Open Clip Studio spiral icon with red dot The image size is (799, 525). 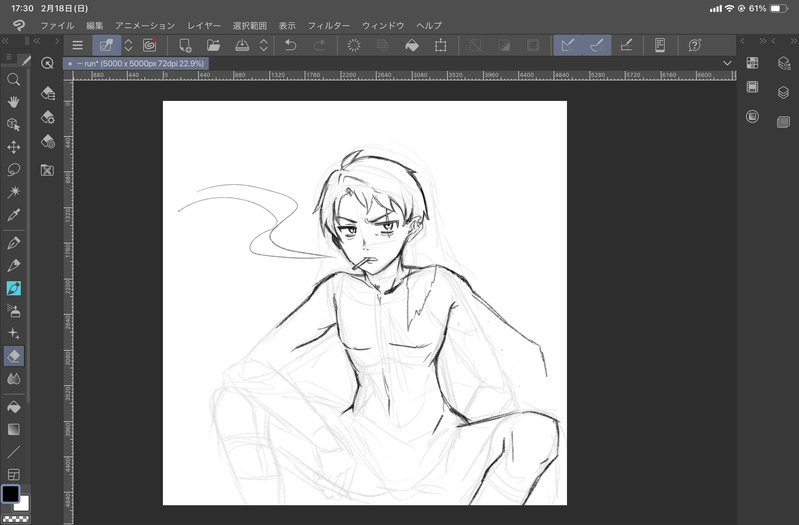tap(149, 45)
